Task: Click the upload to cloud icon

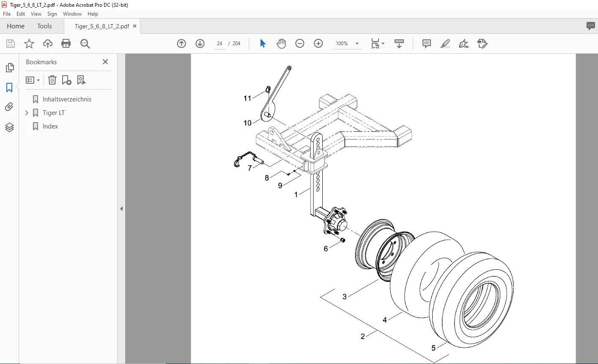Action: pos(48,44)
